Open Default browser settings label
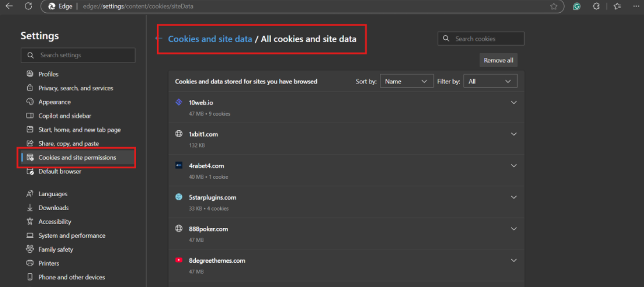Screen dimensions: 644x287 pyautogui.click(x=60, y=172)
